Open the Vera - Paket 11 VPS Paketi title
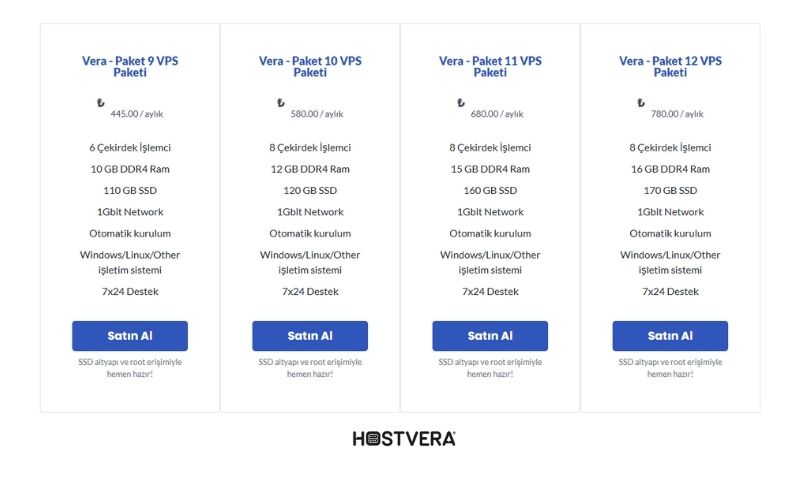 pos(490,66)
